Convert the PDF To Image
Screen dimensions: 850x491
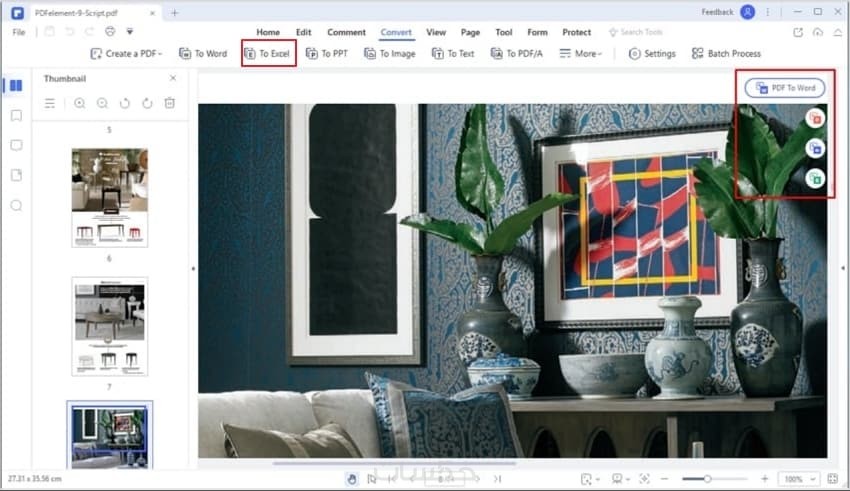(390, 53)
